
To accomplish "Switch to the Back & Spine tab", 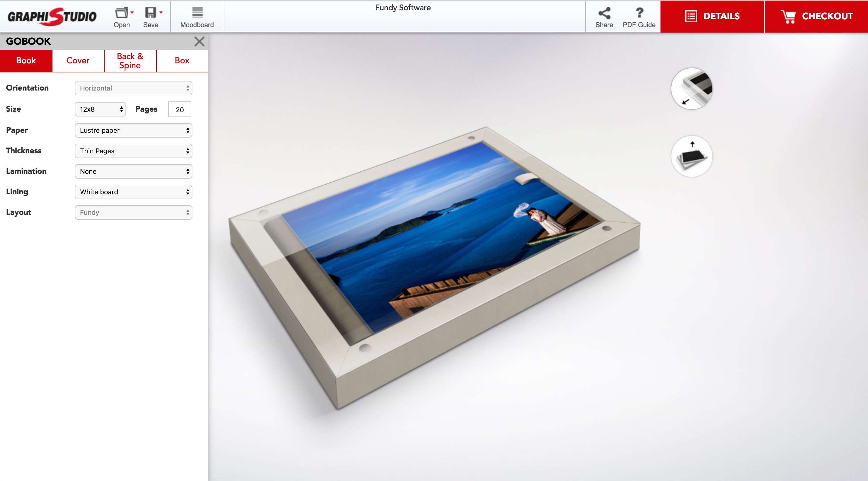I will 130,61.
